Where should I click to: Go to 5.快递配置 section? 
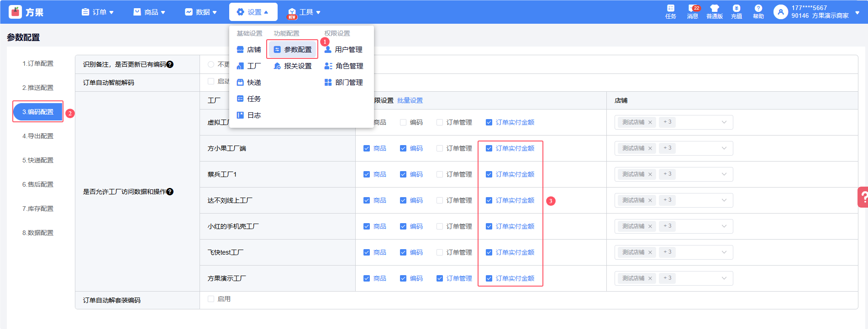point(38,160)
